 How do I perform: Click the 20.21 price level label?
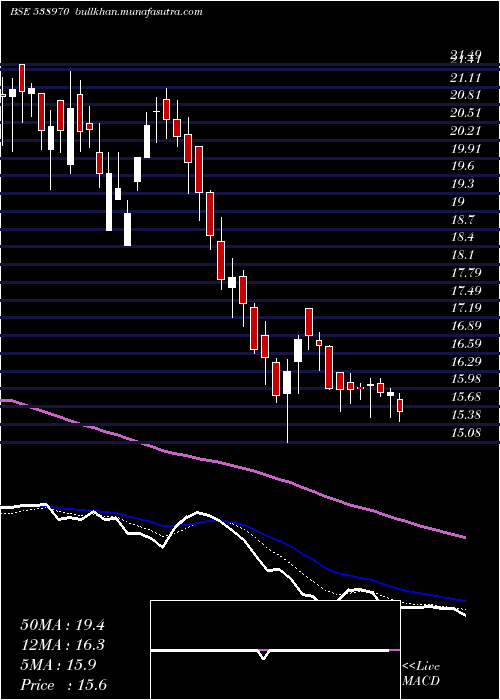pyautogui.click(x=465, y=131)
